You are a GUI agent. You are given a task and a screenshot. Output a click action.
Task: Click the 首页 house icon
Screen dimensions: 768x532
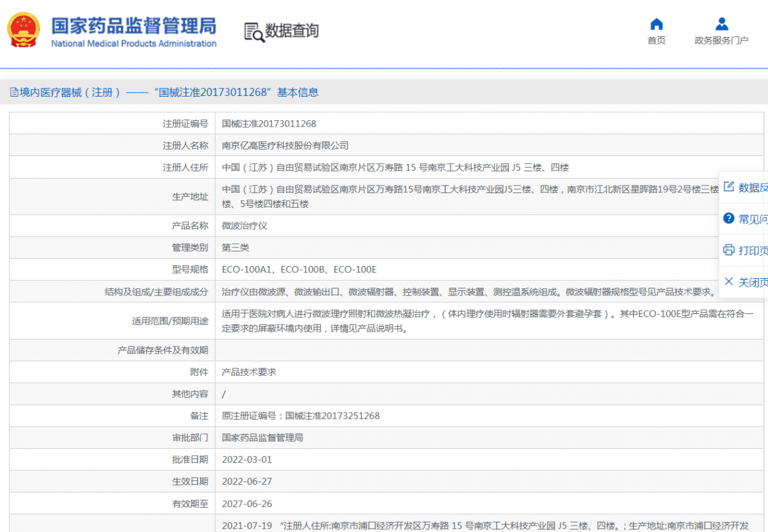656,24
